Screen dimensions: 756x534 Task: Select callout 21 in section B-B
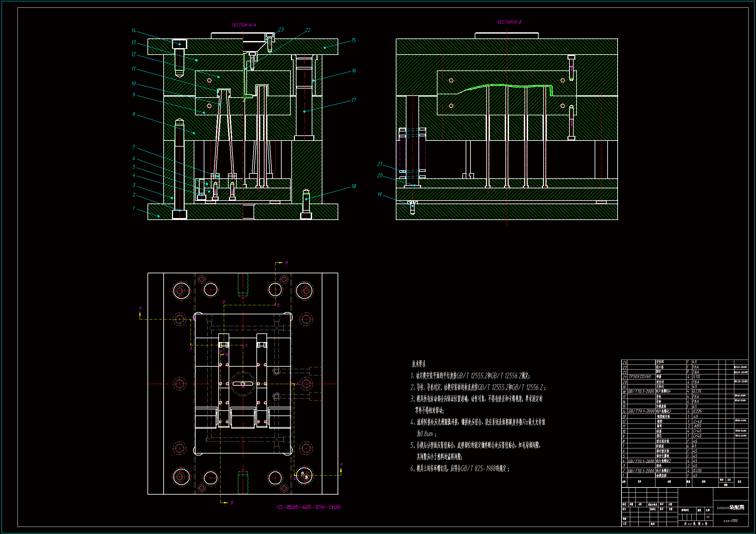(380, 164)
